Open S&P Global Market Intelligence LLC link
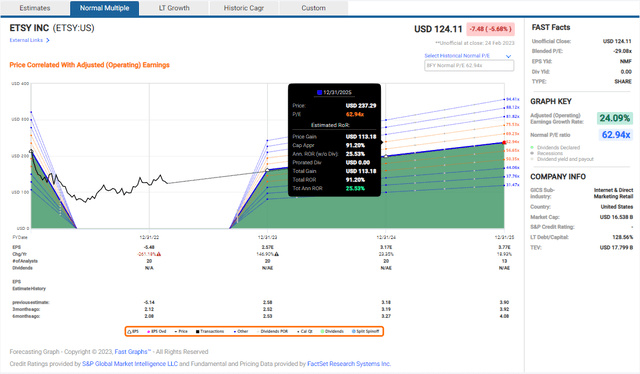640x374 pixels. click(x=130, y=364)
